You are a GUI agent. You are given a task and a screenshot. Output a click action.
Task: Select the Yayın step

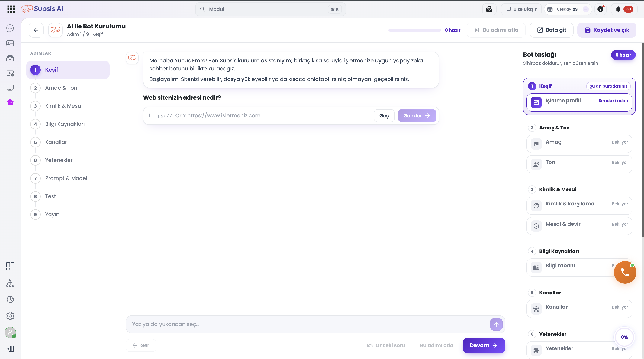(68, 215)
